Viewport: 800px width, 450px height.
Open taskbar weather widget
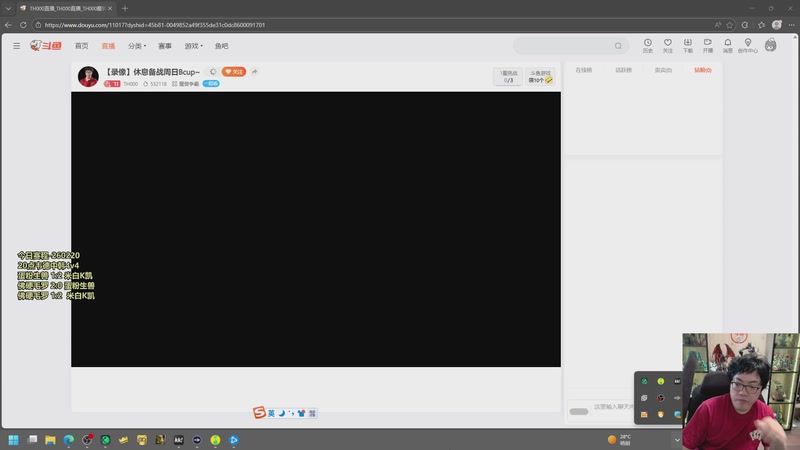[619, 440]
